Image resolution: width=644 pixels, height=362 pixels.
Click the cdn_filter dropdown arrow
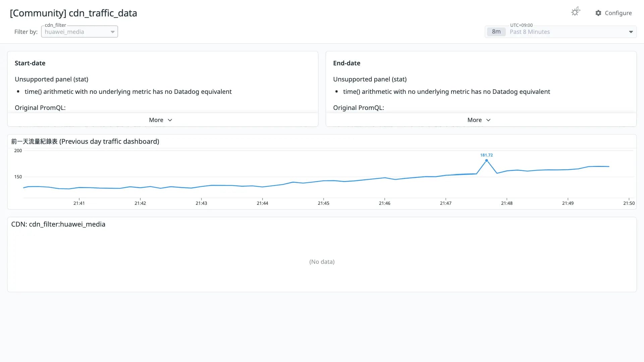(113, 32)
